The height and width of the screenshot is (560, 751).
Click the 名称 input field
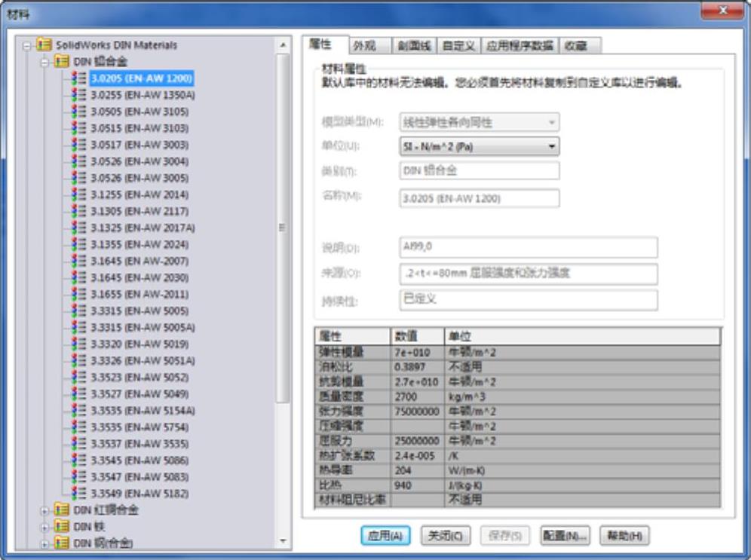tap(480, 199)
